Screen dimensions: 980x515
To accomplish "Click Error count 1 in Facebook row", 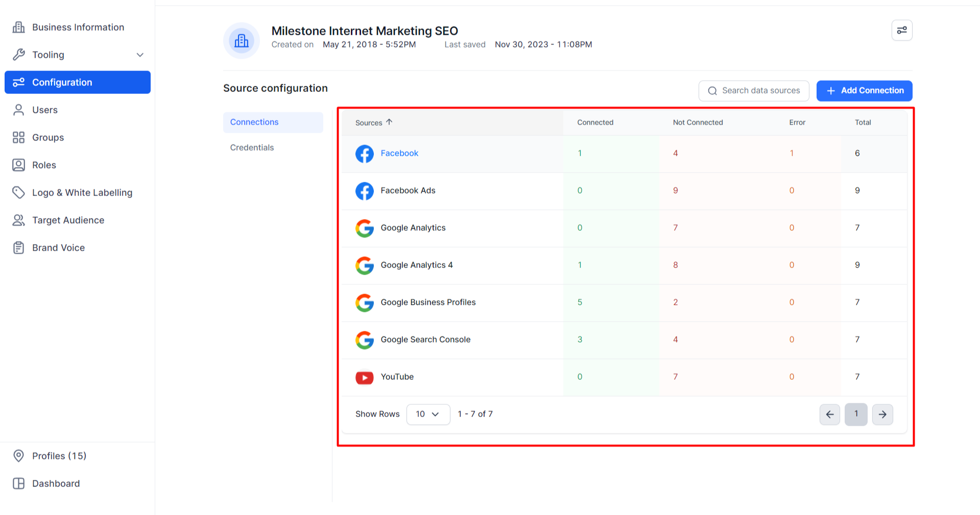I will click(x=792, y=153).
